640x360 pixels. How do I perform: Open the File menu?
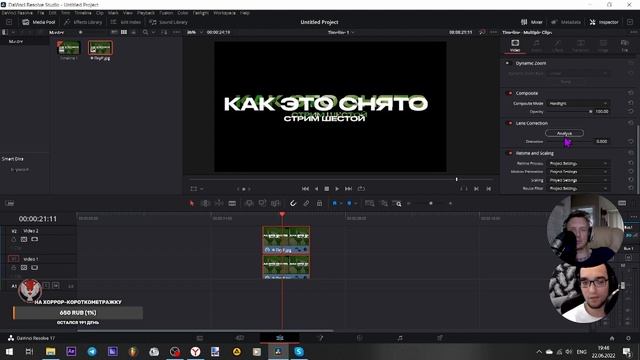[x=41, y=13]
